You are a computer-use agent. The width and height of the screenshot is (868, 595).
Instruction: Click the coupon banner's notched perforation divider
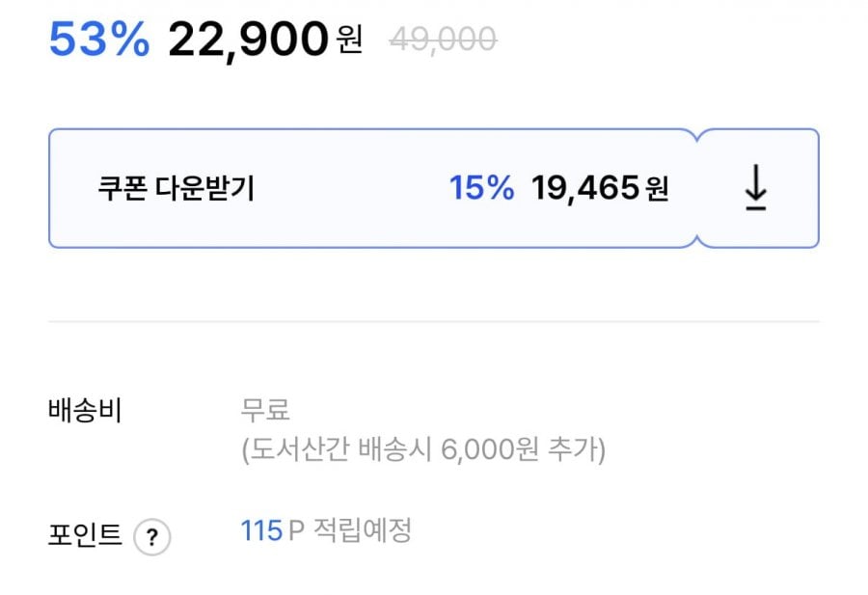696,188
